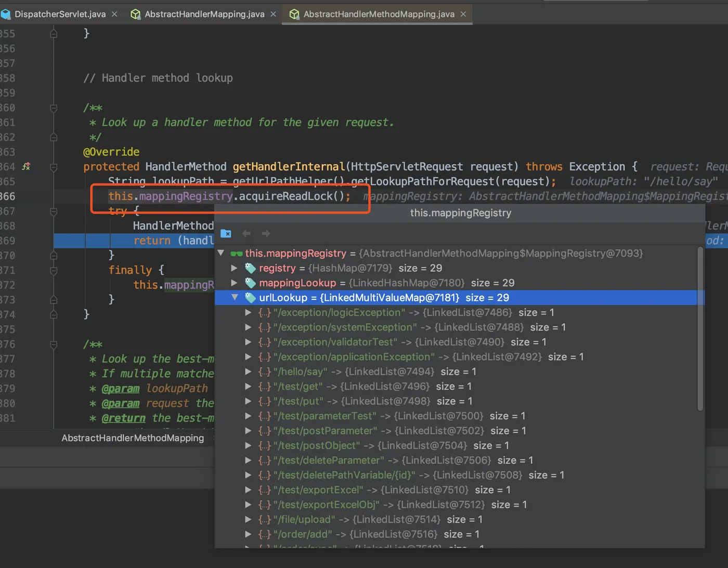The width and height of the screenshot is (728, 568).
Task: Select the mappingLookup field icon
Action: pyautogui.click(x=250, y=283)
